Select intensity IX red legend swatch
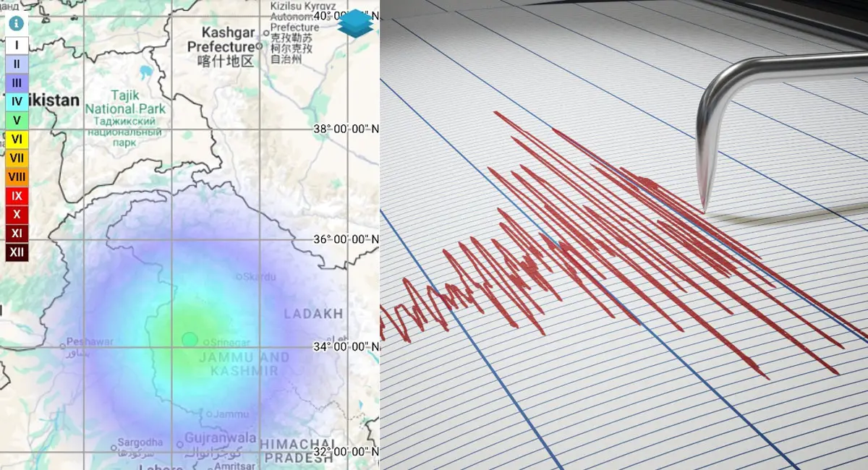The width and height of the screenshot is (868, 470). (17, 196)
